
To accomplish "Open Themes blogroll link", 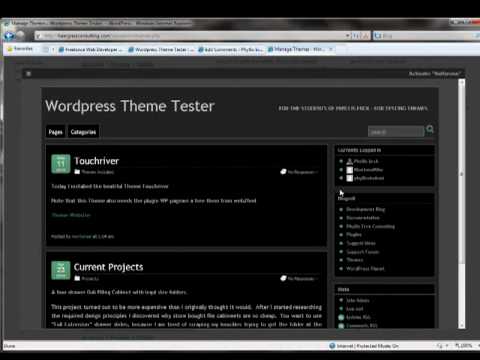I will click(355, 260).
